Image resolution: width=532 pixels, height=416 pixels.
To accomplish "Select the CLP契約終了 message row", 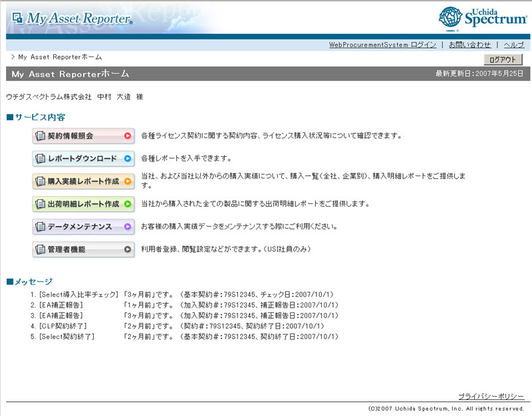I will [x=177, y=326].
